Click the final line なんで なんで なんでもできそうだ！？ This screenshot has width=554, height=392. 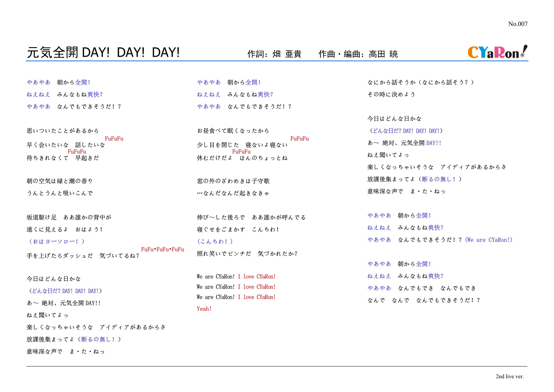(424, 300)
